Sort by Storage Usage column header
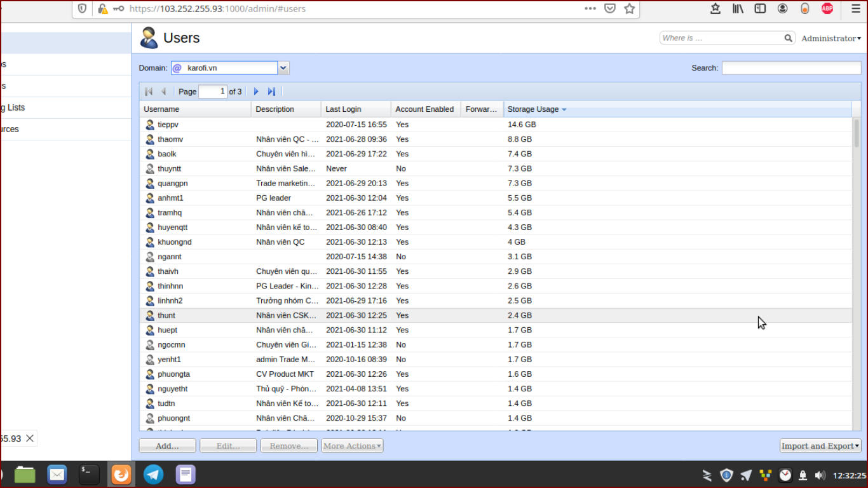Image resolution: width=868 pixels, height=488 pixels. click(x=677, y=109)
